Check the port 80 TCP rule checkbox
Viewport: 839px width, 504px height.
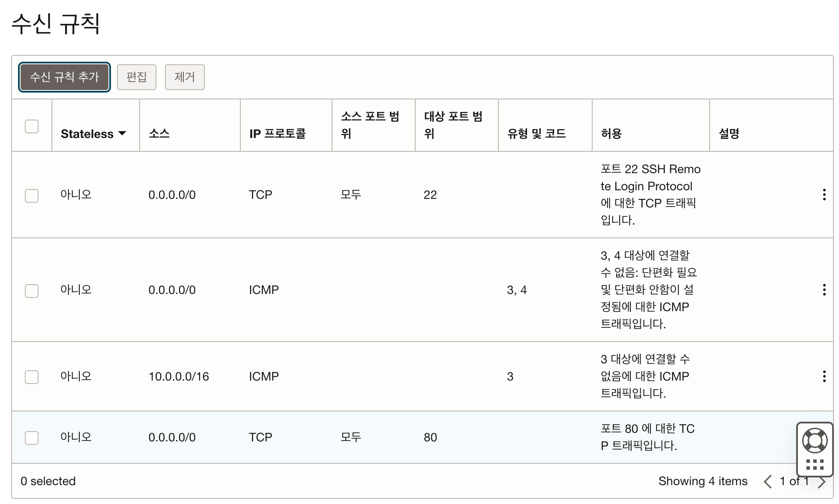tap(32, 438)
